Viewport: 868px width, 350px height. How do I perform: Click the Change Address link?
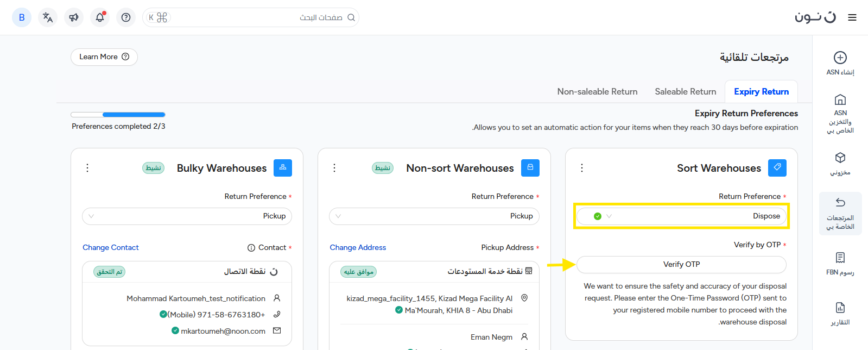[x=358, y=248]
